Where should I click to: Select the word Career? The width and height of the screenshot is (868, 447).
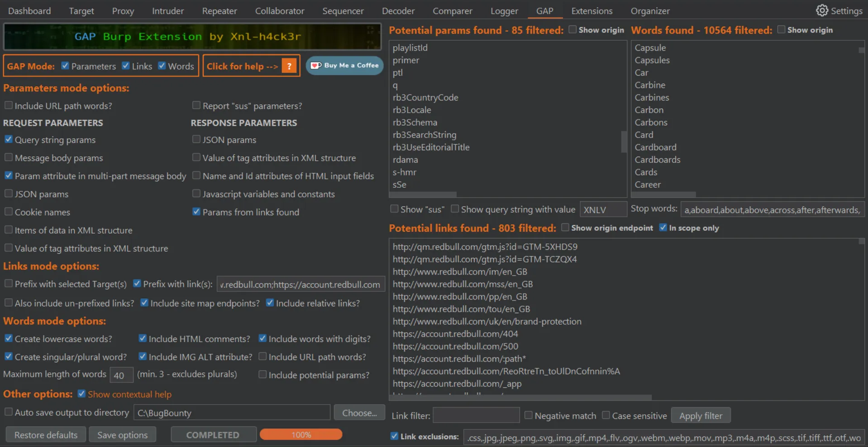(648, 185)
